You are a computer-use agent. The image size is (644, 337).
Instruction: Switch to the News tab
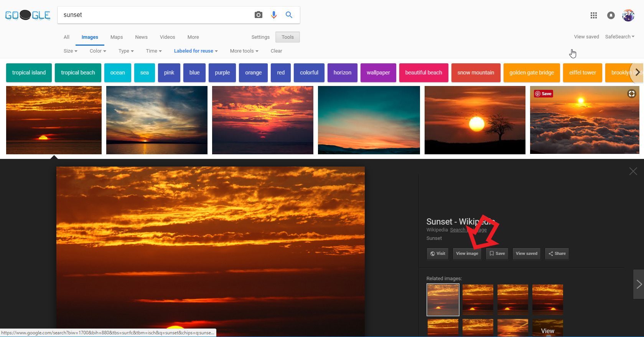[141, 37]
